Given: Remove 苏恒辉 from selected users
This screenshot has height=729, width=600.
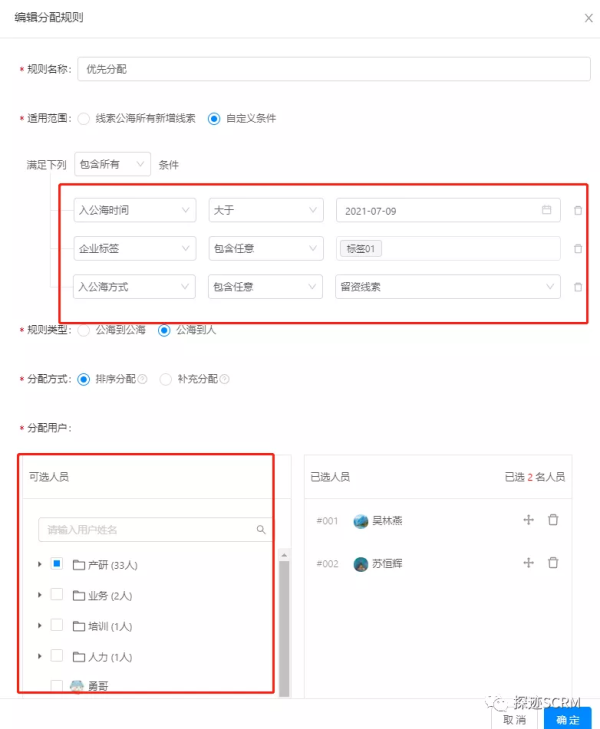Looking at the screenshot, I should pyautogui.click(x=553, y=563).
